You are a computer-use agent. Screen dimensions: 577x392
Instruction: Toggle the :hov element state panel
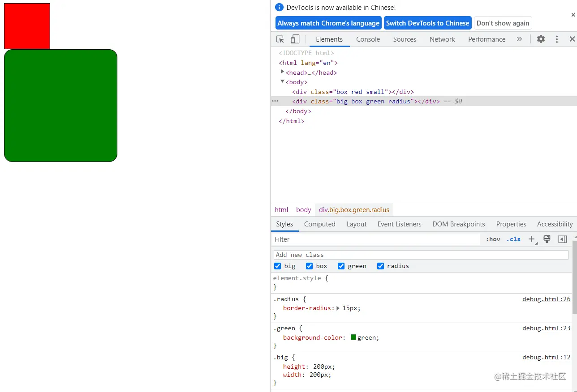pyautogui.click(x=493, y=239)
